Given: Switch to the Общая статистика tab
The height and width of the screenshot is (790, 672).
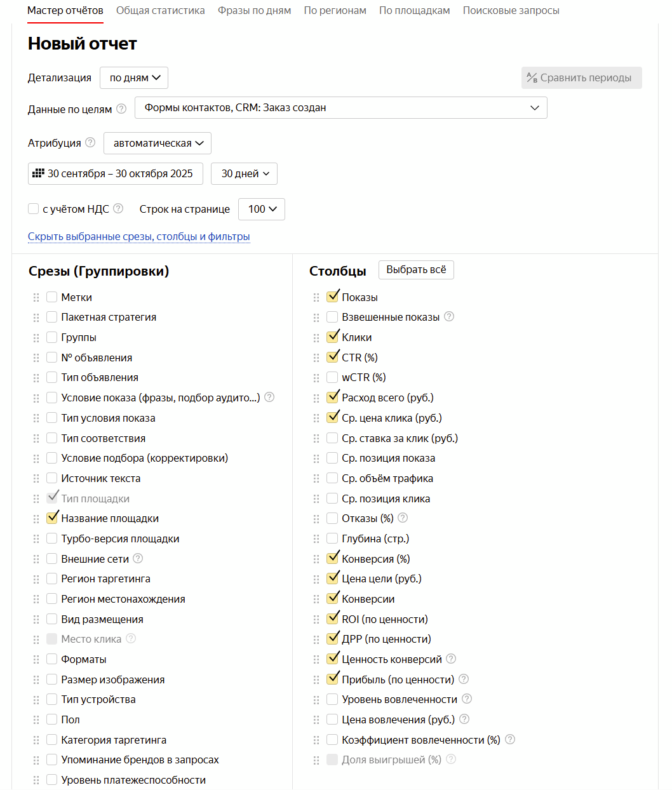Looking at the screenshot, I should pyautogui.click(x=160, y=10).
